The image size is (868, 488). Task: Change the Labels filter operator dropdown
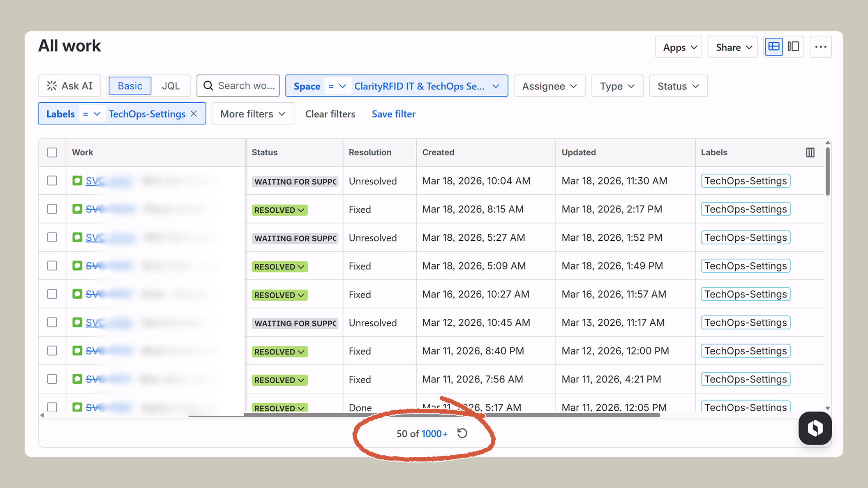tap(91, 114)
